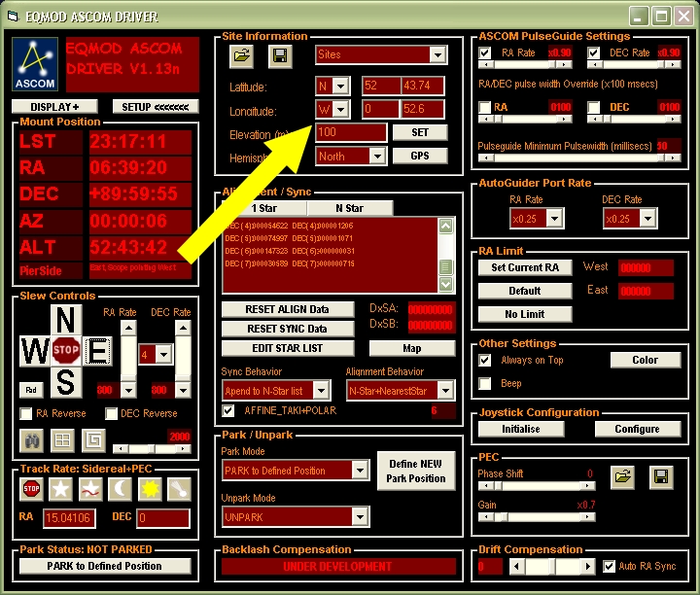Start sidereal tracking with star icon

pyautogui.click(x=60, y=489)
